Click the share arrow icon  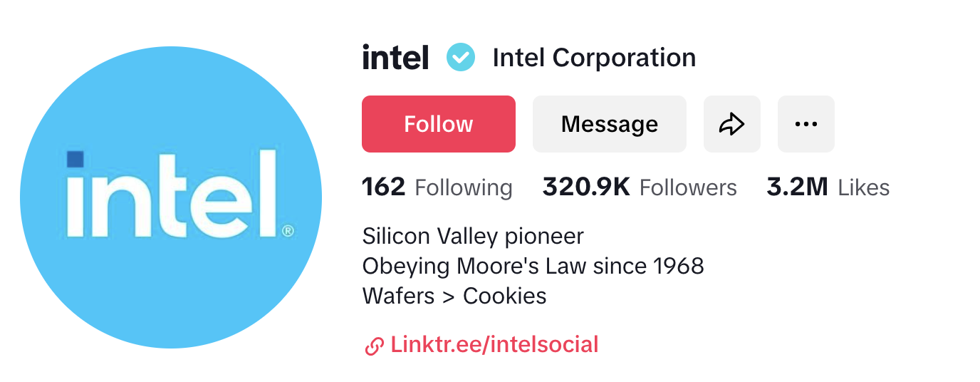(x=731, y=124)
